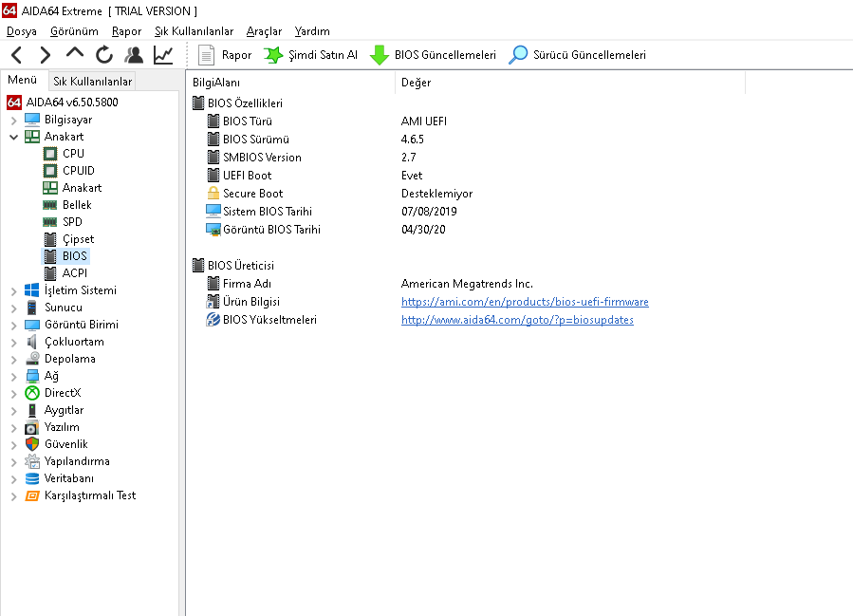
Task: Open the Sık Kullanılanlar menu
Action: tap(194, 31)
